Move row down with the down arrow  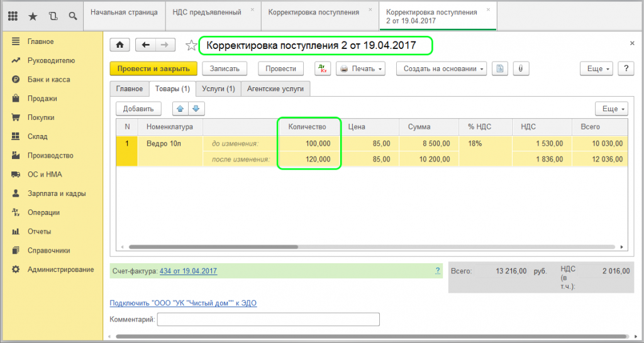(197, 109)
